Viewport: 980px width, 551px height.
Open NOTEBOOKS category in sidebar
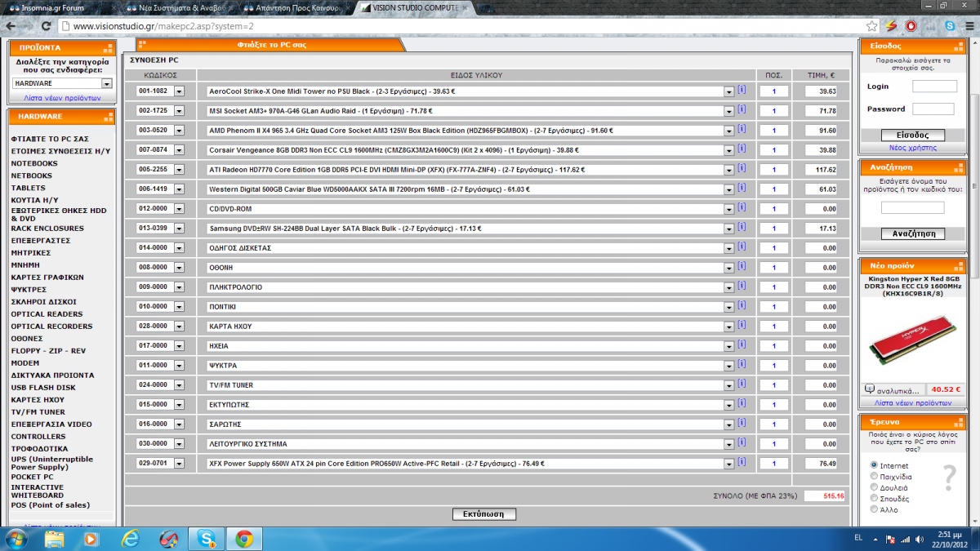(x=34, y=163)
